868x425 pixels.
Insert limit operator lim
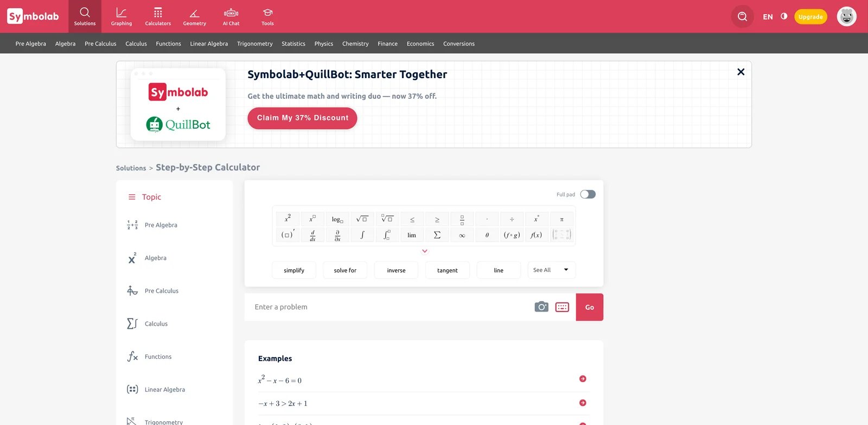tap(412, 235)
